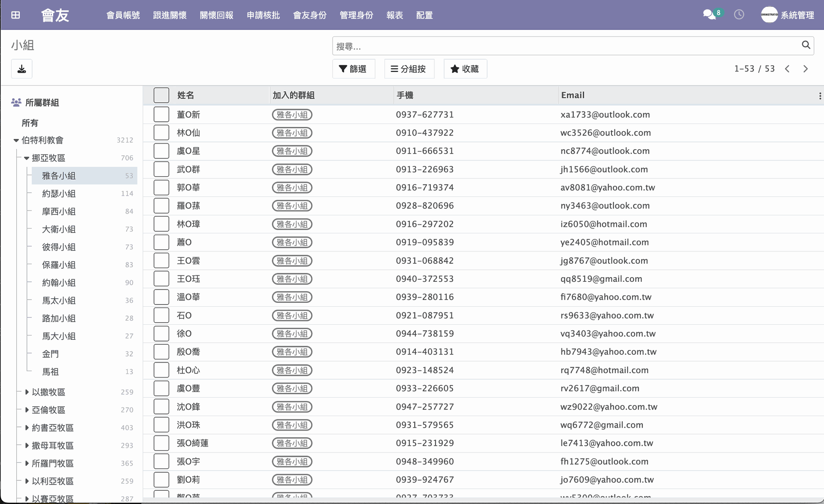Viewport: 824px width, 504px height.
Task: Open the 報表 menu
Action: click(x=394, y=15)
